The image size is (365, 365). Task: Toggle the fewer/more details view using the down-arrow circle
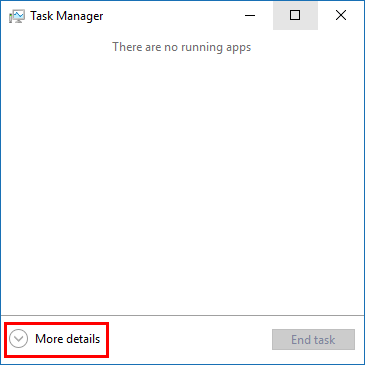coord(19,339)
